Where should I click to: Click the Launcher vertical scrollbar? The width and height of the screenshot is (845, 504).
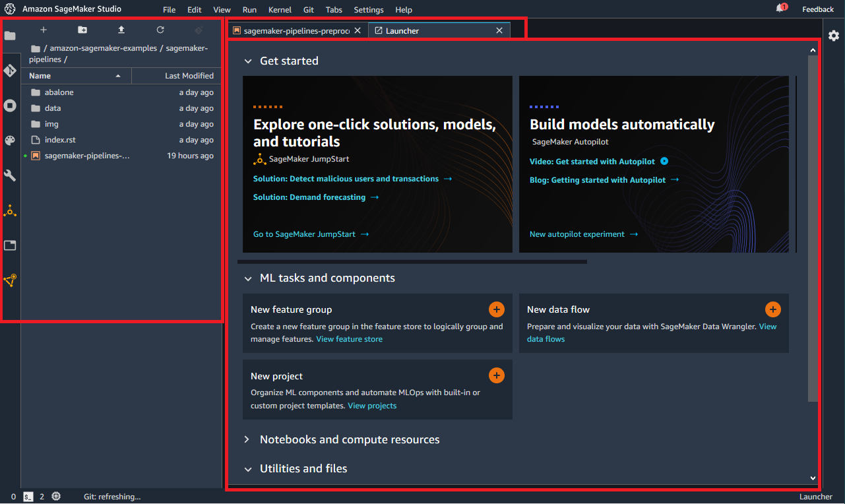pos(813,228)
